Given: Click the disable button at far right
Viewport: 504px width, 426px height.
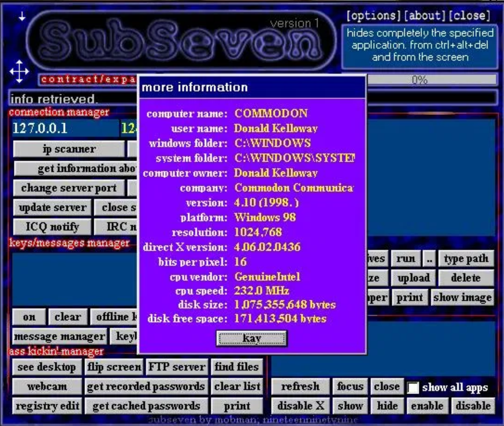Looking at the screenshot, I should 473,406.
